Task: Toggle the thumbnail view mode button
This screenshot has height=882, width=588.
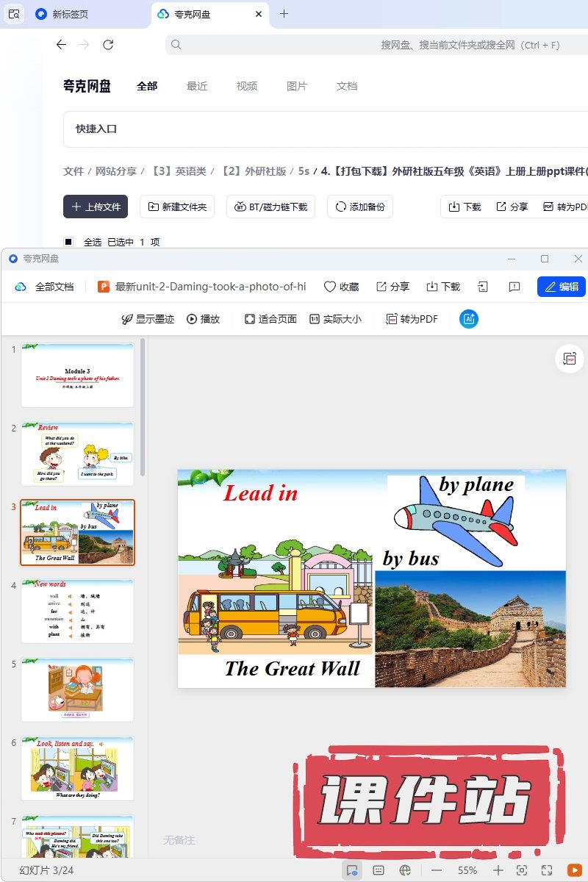Action: pyautogui.click(x=352, y=870)
